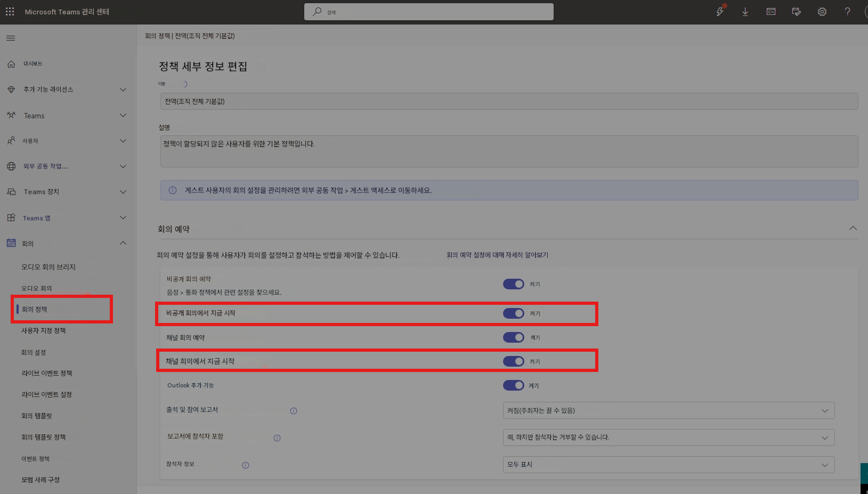Open 오디오 회의 브리지 menu item

pyautogui.click(x=48, y=267)
